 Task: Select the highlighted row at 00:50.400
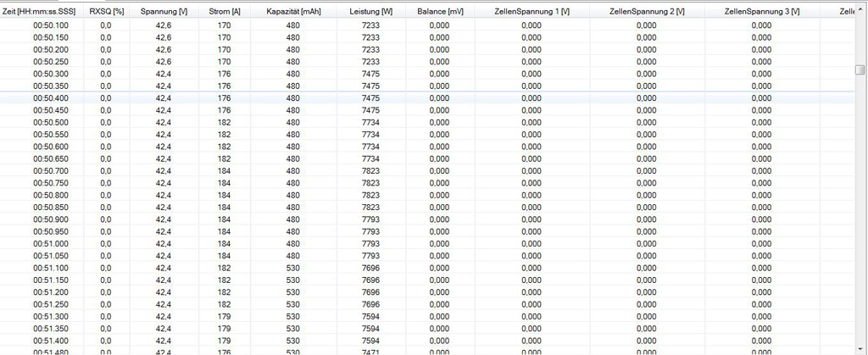click(x=51, y=98)
